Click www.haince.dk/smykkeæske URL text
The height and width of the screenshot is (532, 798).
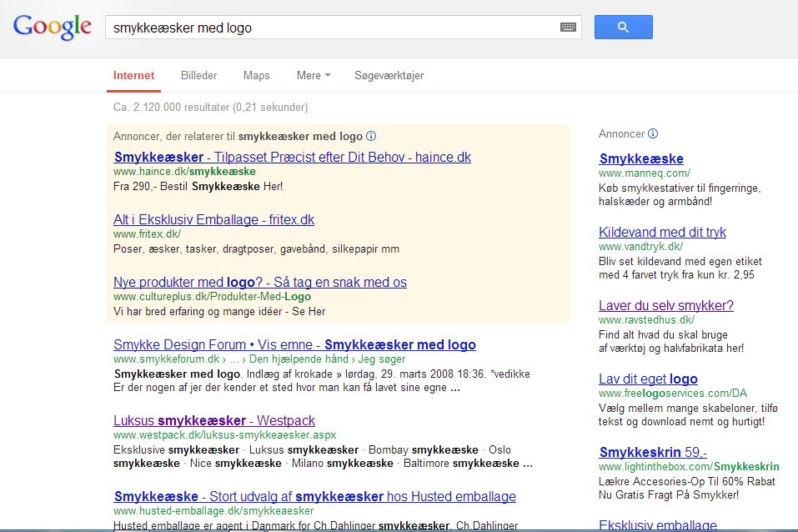coord(184,172)
